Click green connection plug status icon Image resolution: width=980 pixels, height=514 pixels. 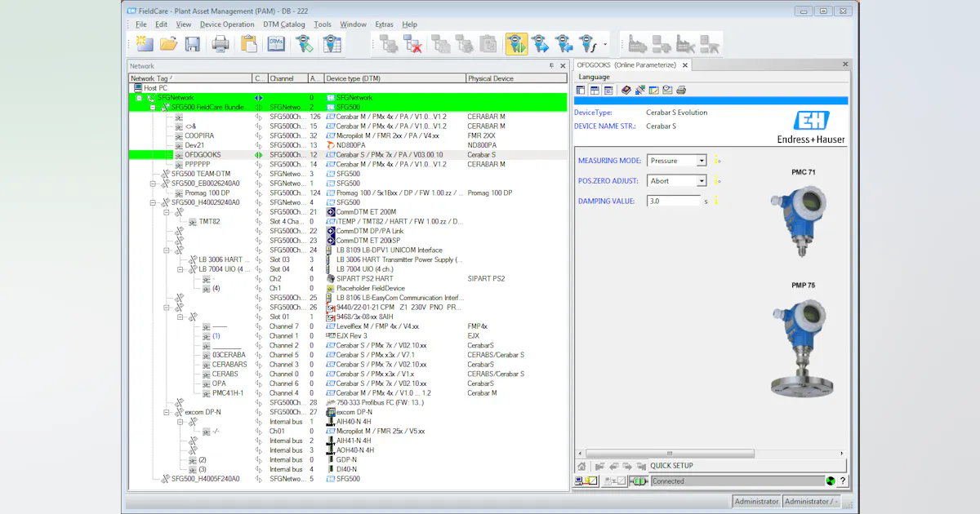[639, 481]
